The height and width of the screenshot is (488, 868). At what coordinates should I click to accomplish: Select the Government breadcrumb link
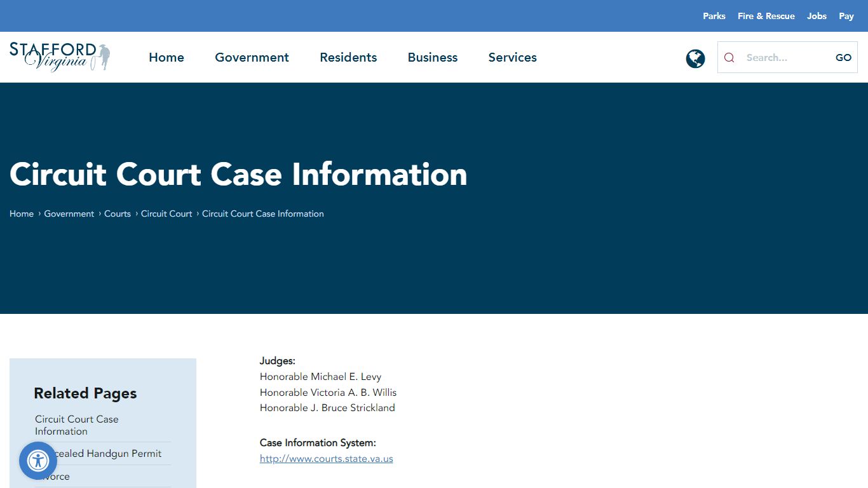pos(69,213)
